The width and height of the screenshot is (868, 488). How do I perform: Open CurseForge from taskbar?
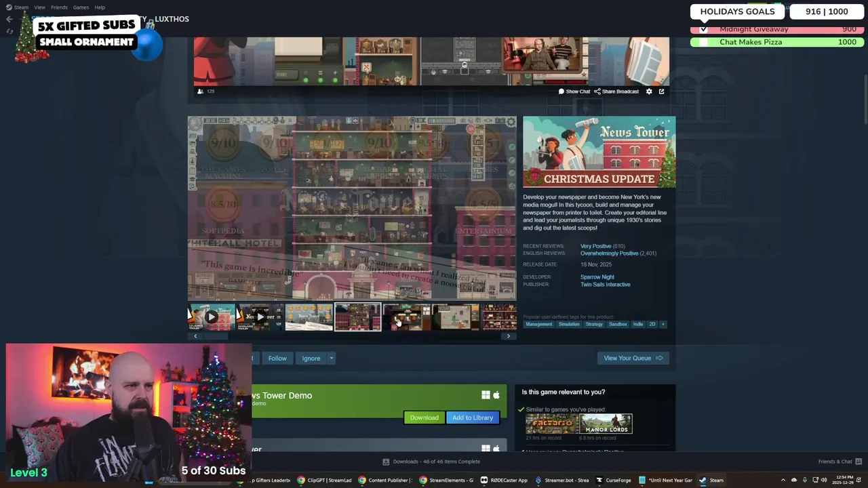tap(614, 481)
